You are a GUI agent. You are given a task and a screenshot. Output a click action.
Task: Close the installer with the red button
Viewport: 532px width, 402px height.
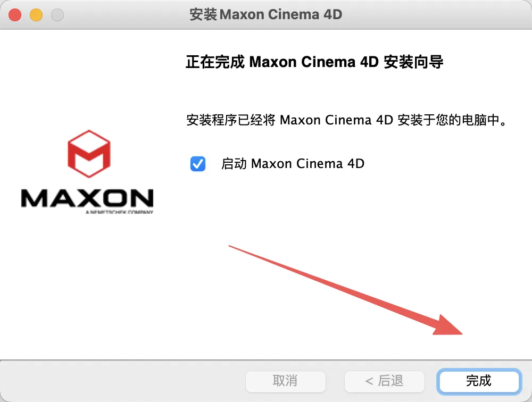[15, 15]
